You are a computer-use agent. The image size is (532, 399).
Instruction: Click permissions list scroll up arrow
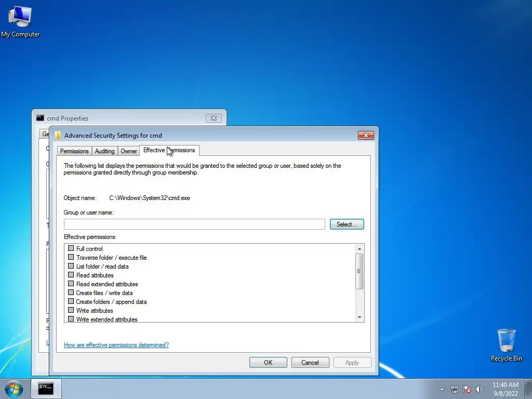[360, 249]
